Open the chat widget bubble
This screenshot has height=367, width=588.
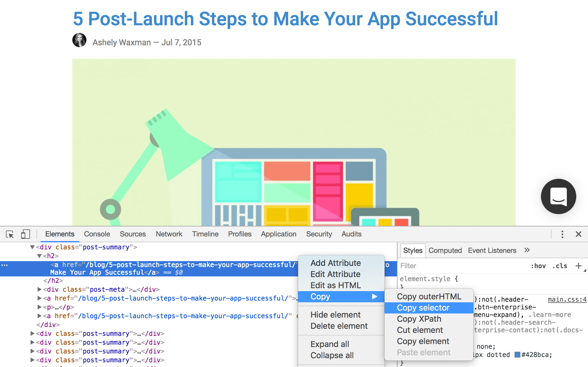pyautogui.click(x=558, y=196)
